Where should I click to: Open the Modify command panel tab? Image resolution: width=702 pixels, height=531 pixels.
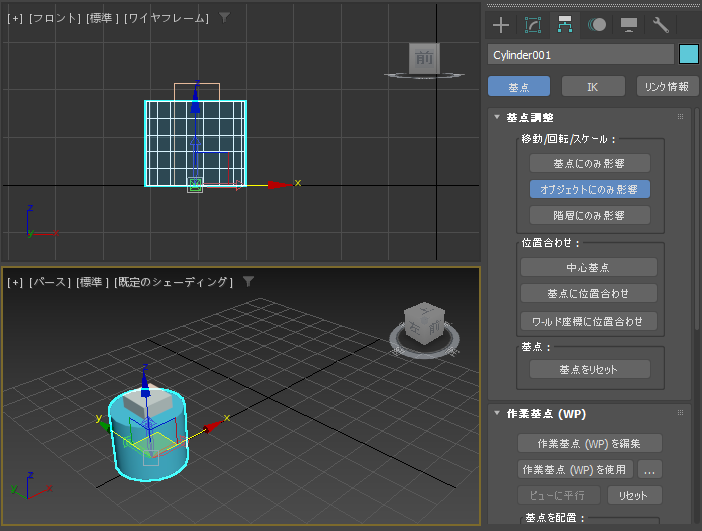coord(533,25)
